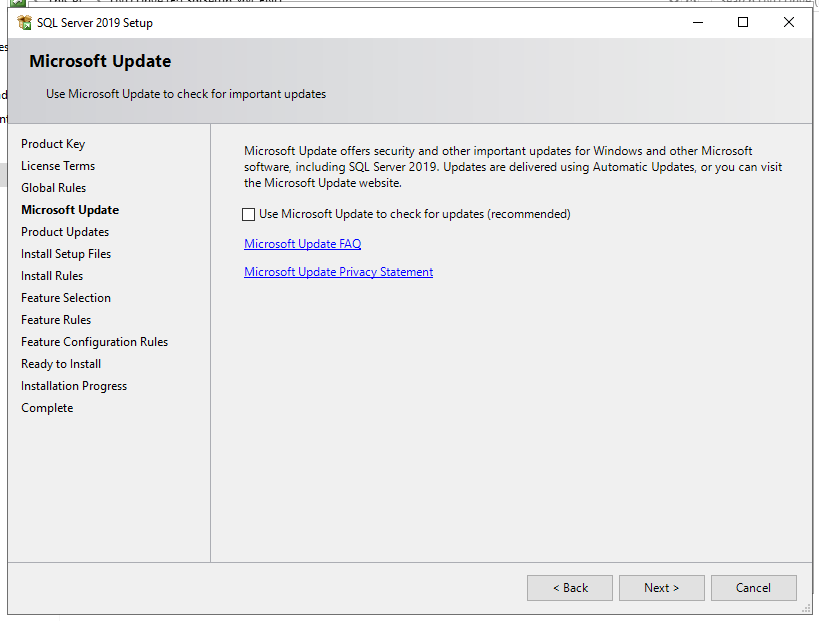
Task: Select the Global Rules step
Action: tap(53, 188)
